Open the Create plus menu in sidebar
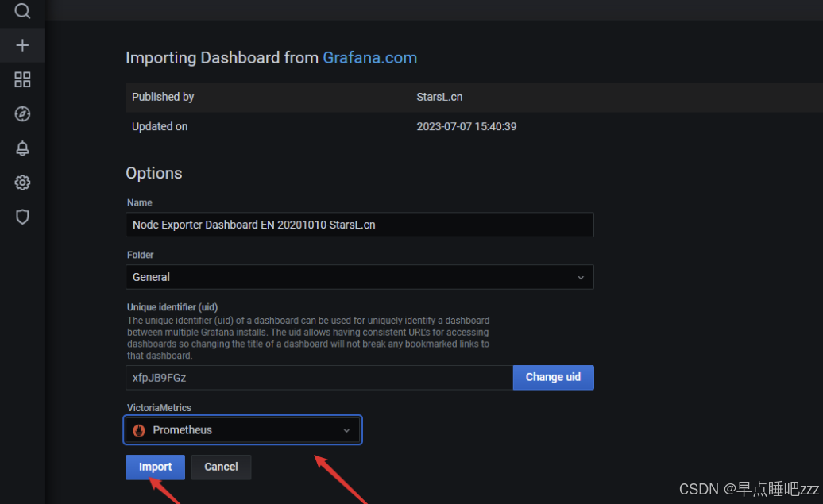This screenshot has width=823, height=504. [22, 45]
